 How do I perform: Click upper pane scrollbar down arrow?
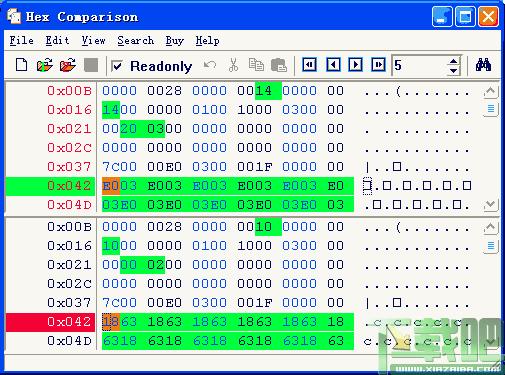pos(490,204)
